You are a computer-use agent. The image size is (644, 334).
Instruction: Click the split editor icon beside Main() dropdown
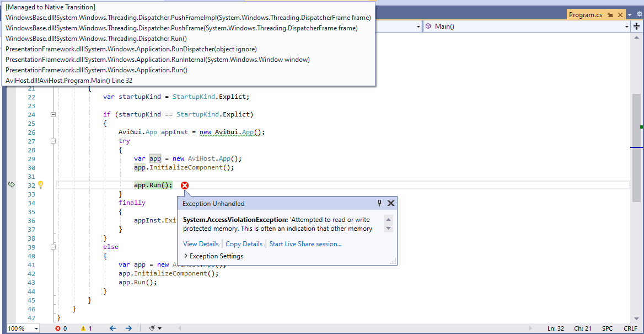[x=637, y=26]
